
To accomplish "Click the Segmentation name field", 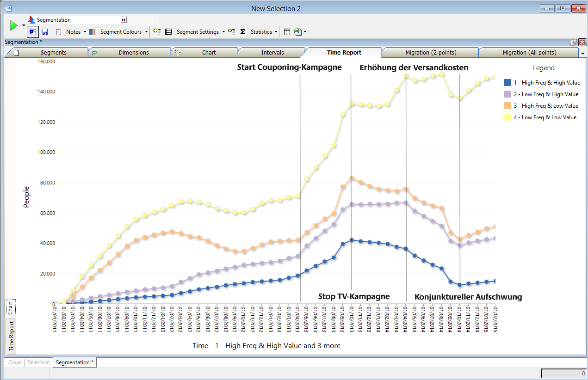I will tap(78, 20).
